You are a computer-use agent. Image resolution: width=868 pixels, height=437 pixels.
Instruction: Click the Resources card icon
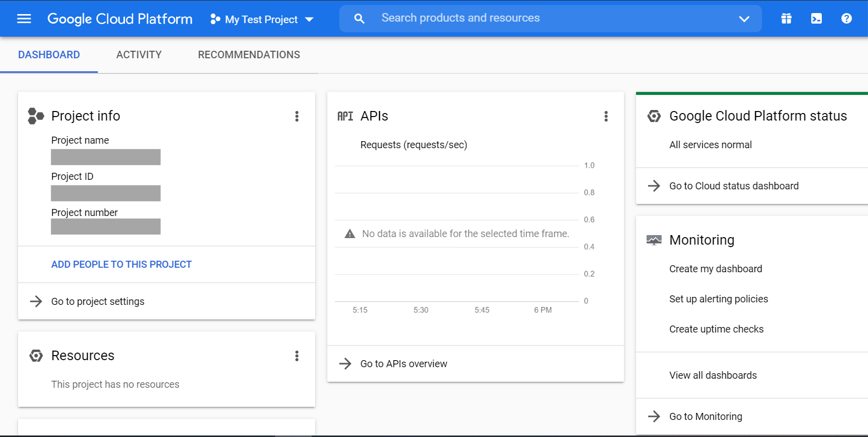36,356
